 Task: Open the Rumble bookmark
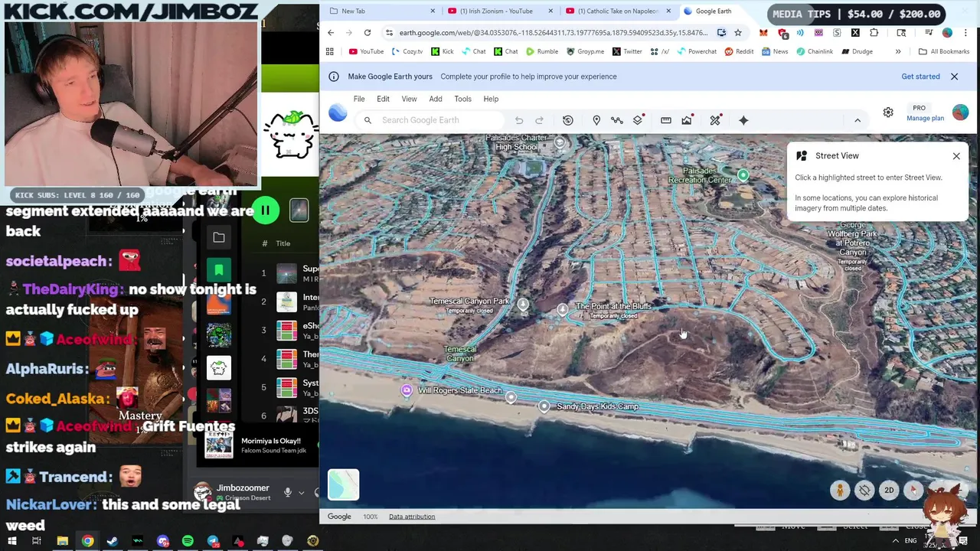pos(541,51)
